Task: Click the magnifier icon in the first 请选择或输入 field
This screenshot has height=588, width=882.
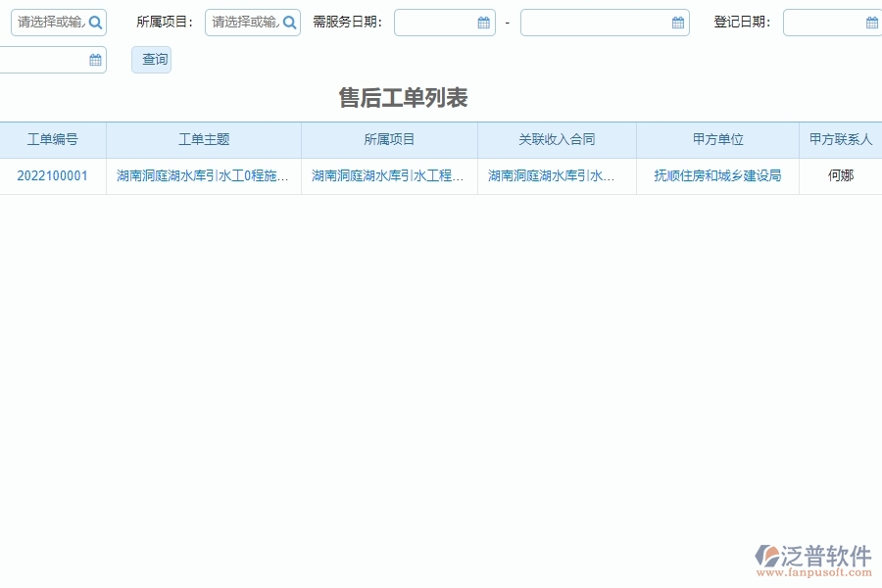Action: coord(95,22)
